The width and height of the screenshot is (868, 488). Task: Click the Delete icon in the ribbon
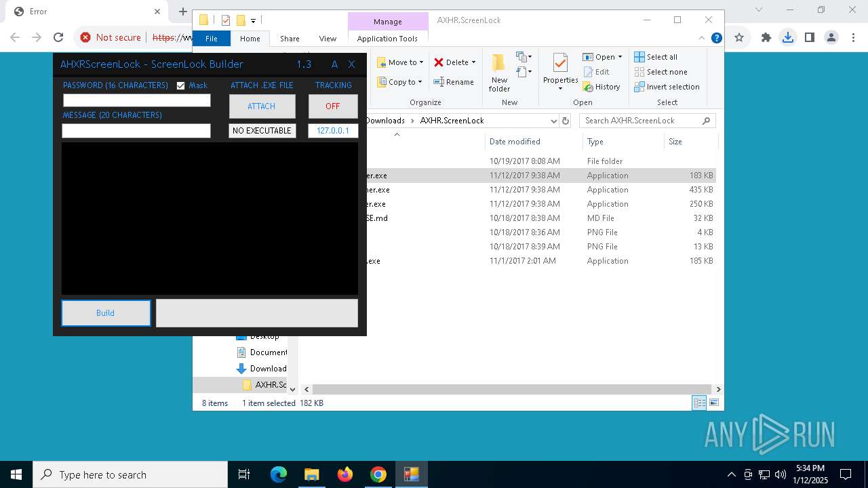(439, 62)
